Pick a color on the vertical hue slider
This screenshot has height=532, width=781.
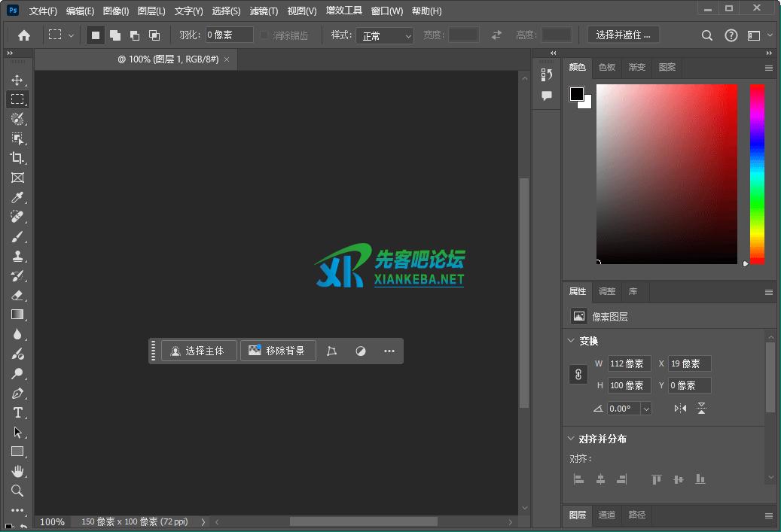pyautogui.click(x=756, y=173)
